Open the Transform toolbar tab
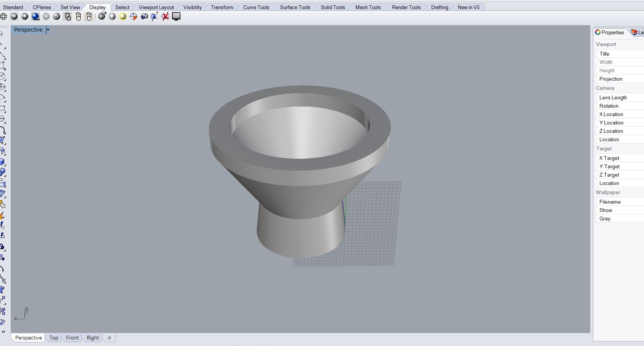 222,7
